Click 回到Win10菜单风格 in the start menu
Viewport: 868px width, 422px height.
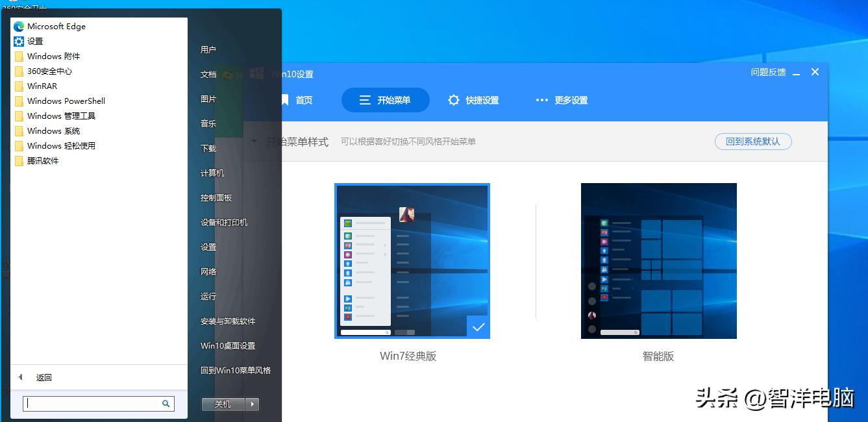point(235,370)
